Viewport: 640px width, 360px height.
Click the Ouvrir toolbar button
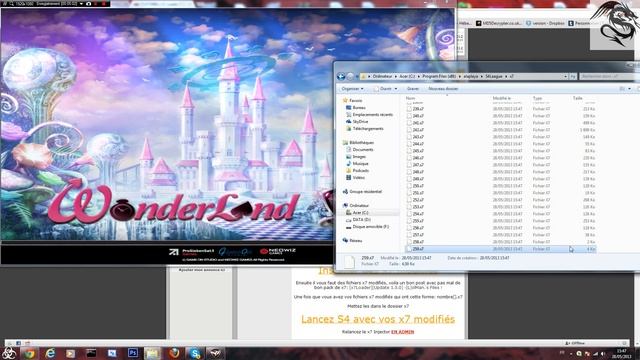[x=386, y=89]
